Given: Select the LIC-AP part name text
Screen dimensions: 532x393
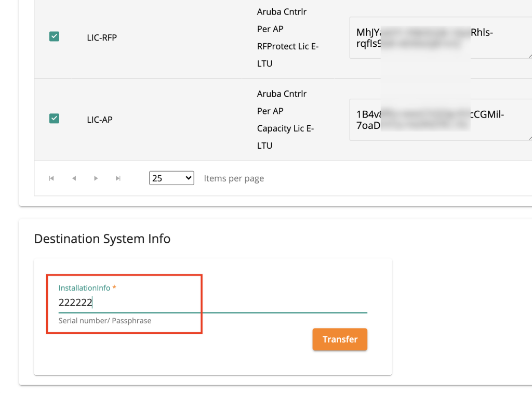Looking at the screenshot, I should pos(100,120).
